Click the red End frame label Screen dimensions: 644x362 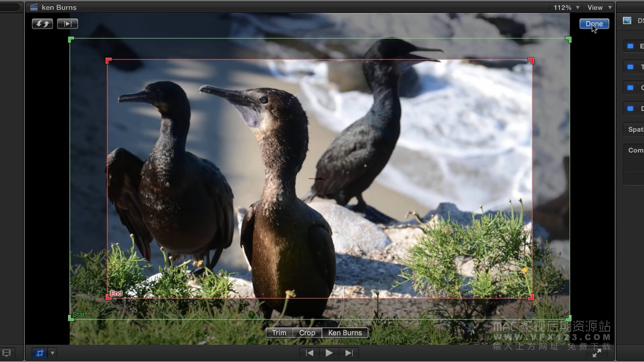(116, 293)
